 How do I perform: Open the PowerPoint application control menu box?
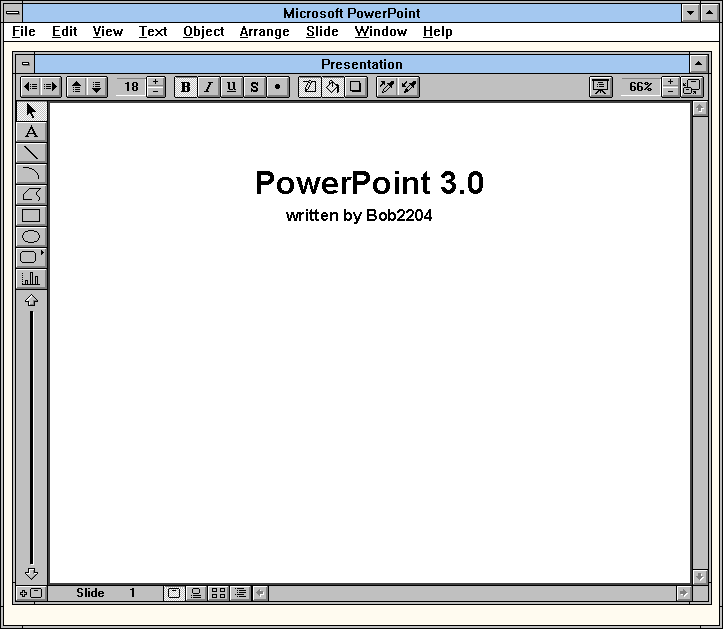pos(13,13)
